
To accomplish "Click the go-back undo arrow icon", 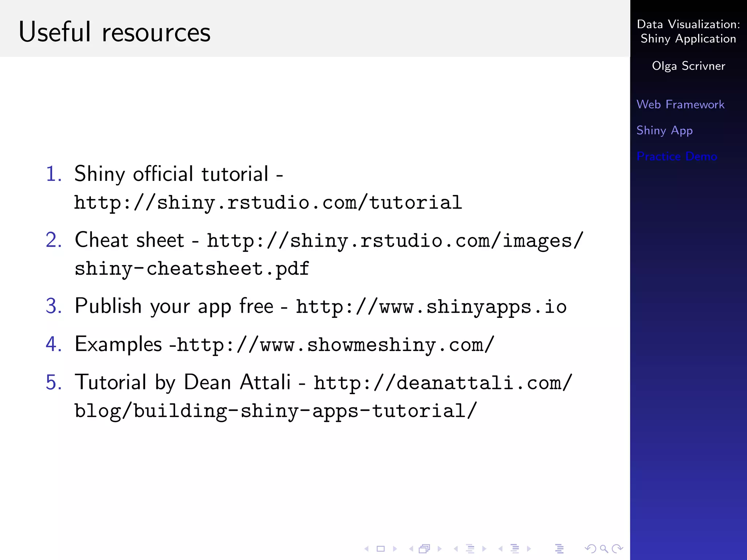I will click(590, 549).
